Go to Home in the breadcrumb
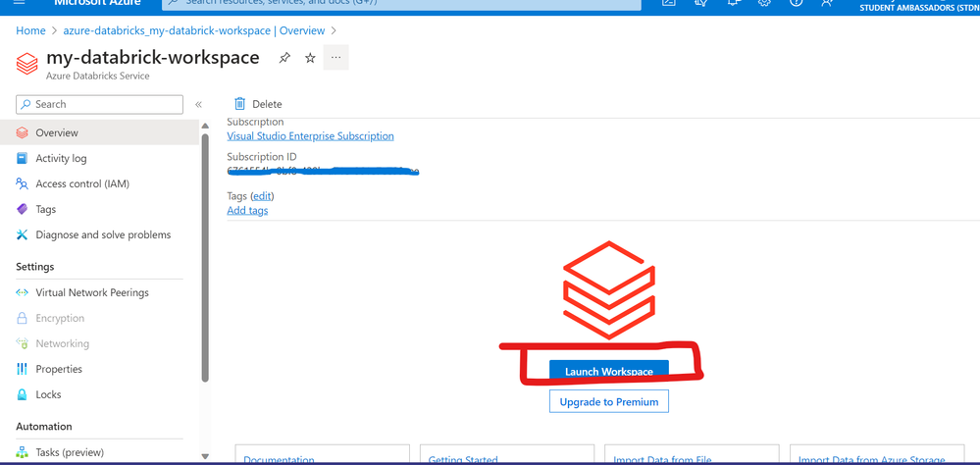980x465 pixels. click(x=30, y=30)
